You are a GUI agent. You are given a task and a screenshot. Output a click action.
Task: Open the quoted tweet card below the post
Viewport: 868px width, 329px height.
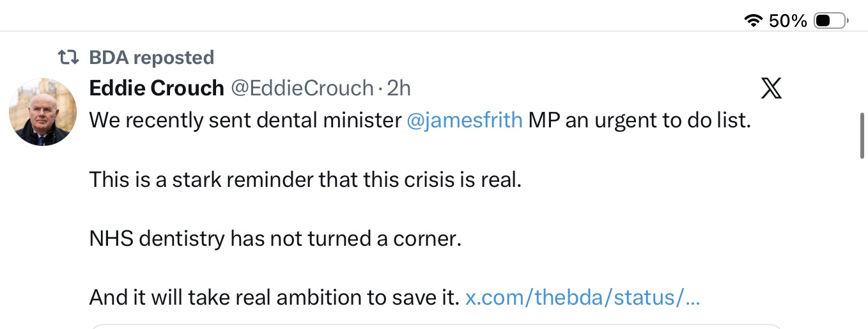(437, 326)
